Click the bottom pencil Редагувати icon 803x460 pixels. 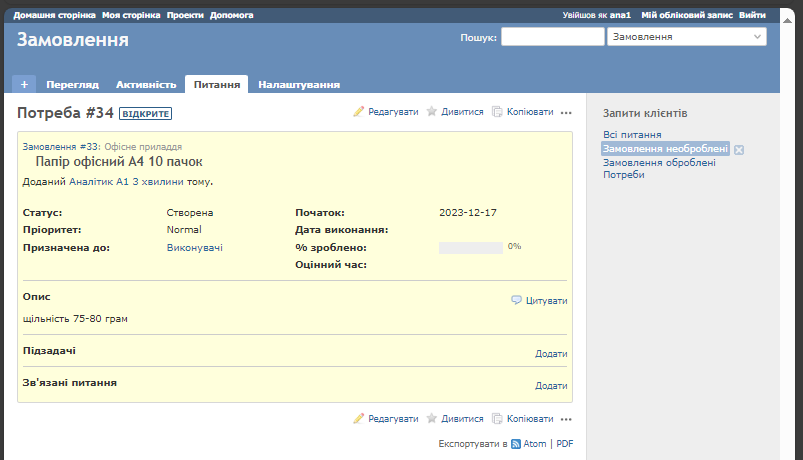pyautogui.click(x=359, y=419)
